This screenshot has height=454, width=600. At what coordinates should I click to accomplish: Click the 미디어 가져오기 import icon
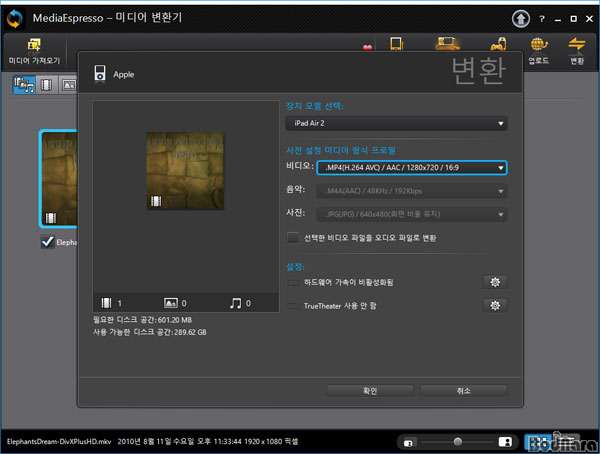tap(34, 45)
